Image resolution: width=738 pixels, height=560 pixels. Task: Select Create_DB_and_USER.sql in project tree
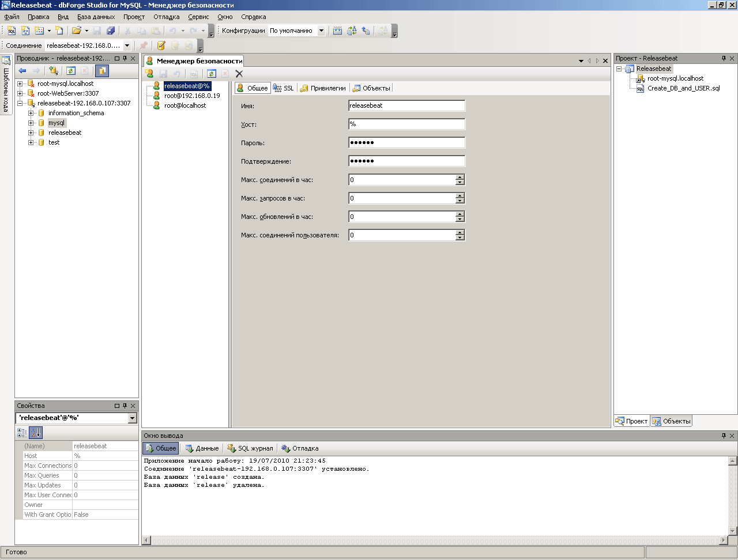click(x=684, y=88)
